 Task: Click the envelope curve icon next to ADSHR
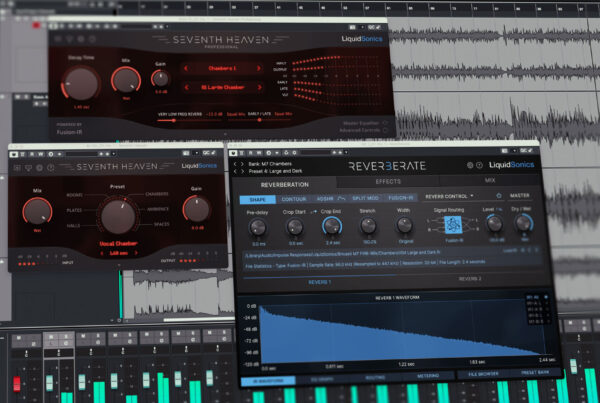click(342, 198)
